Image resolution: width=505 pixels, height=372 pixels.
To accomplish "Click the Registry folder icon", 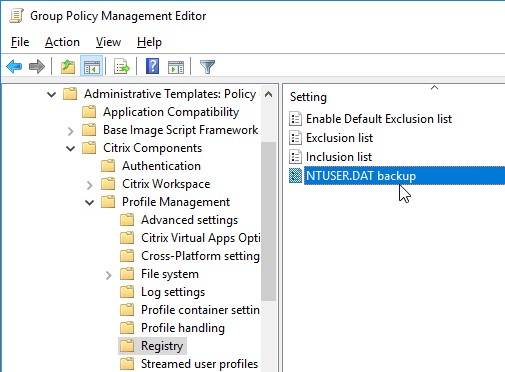I will pos(127,346).
